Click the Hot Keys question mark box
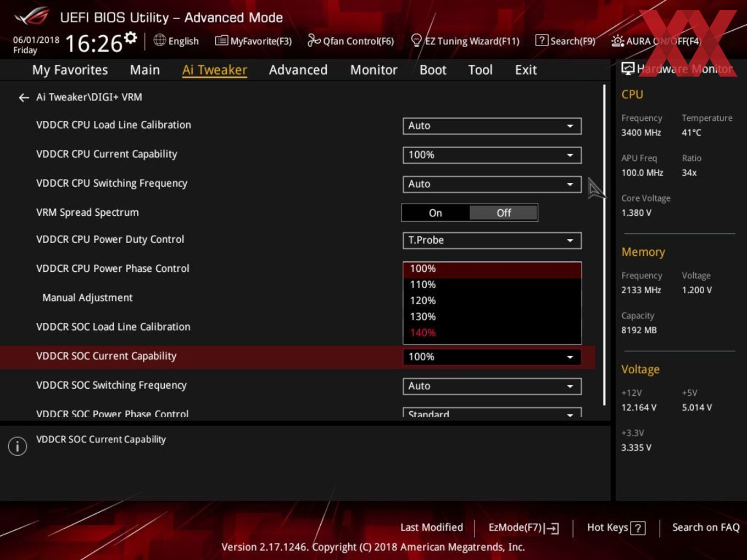 [x=638, y=528]
